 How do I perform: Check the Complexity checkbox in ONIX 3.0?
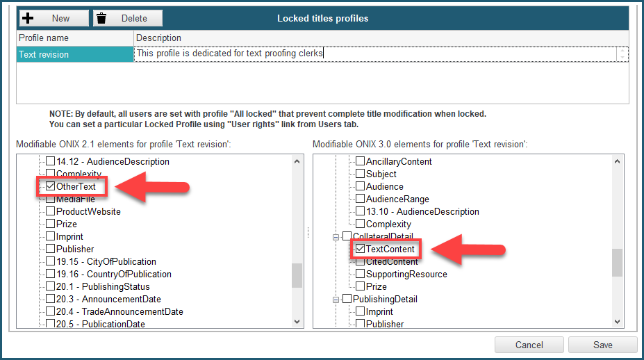click(360, 224)
